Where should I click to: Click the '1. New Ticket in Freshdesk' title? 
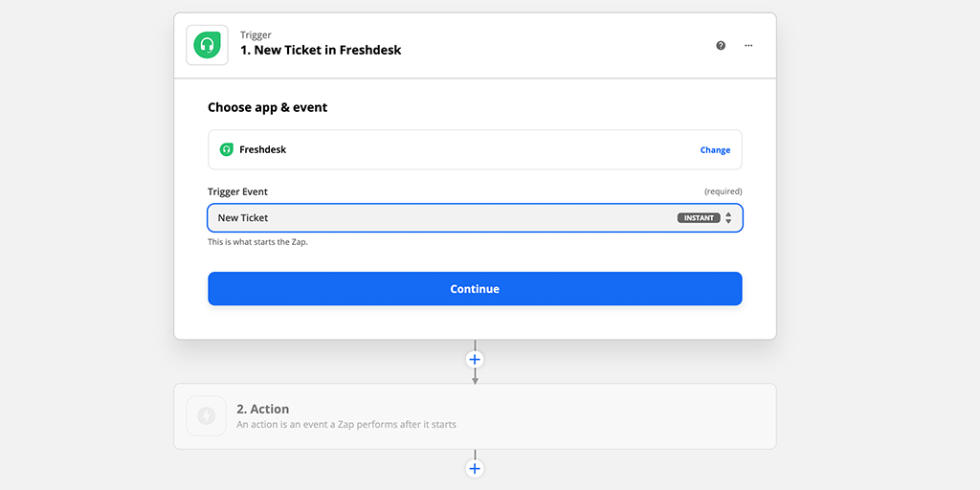click(x=321, y=50)
